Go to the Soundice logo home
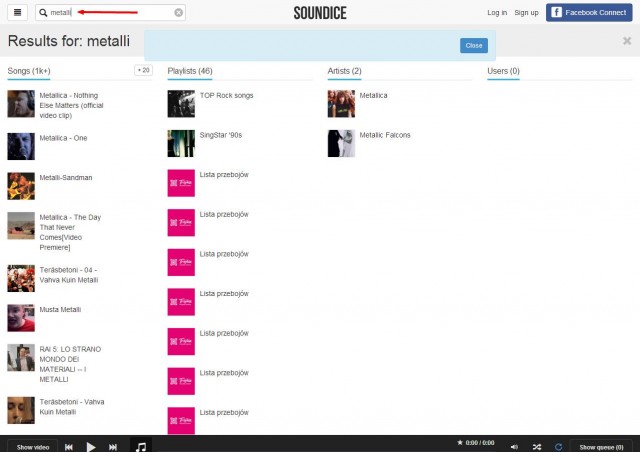Image resolution: width=640 pixels, height=452 pixels. click(x=320, y=13)
